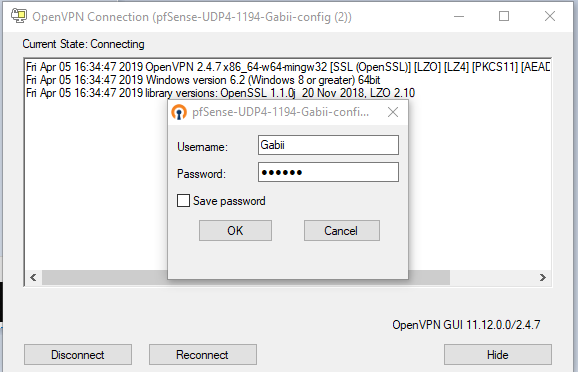Click the Reconnect button

pyautogui.click(x=203, y=355)
